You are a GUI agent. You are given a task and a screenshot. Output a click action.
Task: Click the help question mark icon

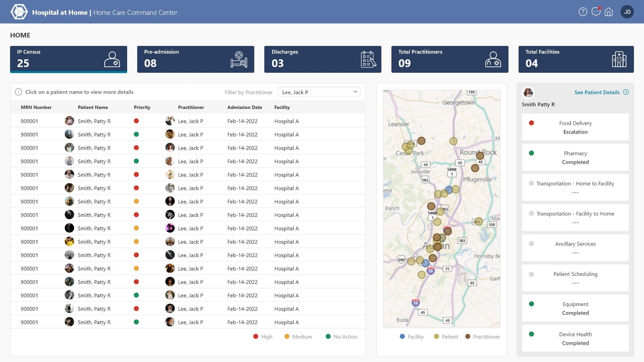coord(582,12)
